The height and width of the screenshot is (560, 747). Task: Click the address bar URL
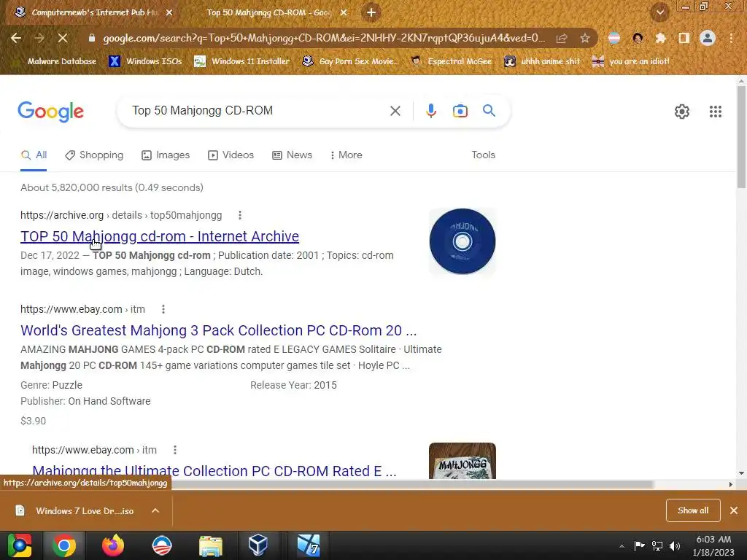[324, 38]
